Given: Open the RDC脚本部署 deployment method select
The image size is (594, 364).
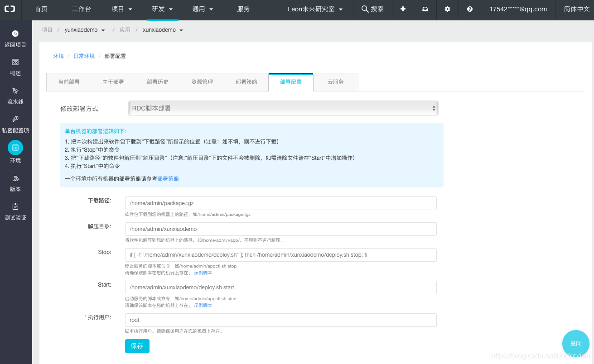Looking at the screenshot, I should click(283, 108).
